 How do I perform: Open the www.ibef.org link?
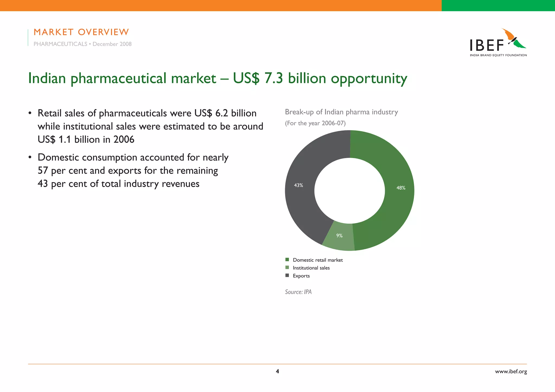pos(511,371)
